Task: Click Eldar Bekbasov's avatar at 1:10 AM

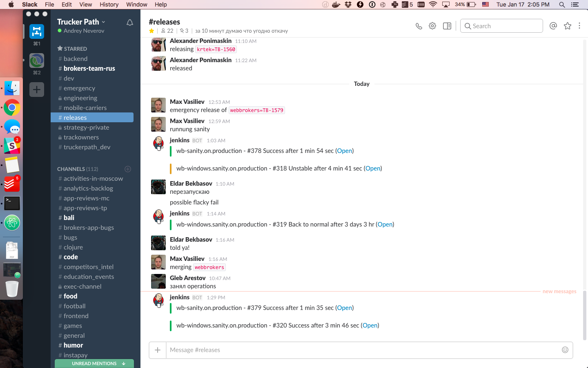Action: (158, 187)
